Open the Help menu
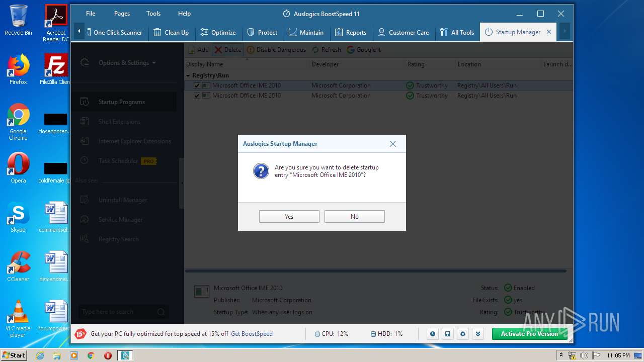This screenshot has height=362, width=644. point(184,14)
